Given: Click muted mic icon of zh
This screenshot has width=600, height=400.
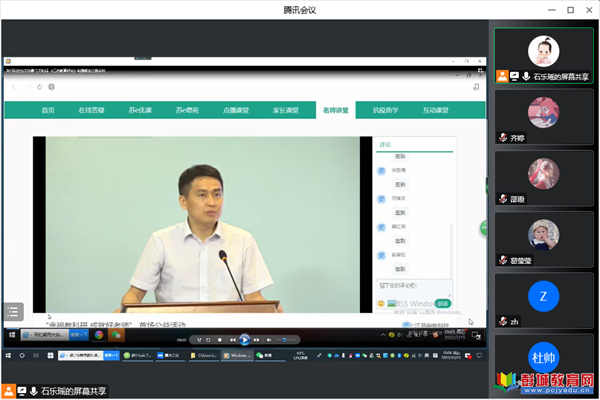Looking at the screenshot, I should [503, 322].
